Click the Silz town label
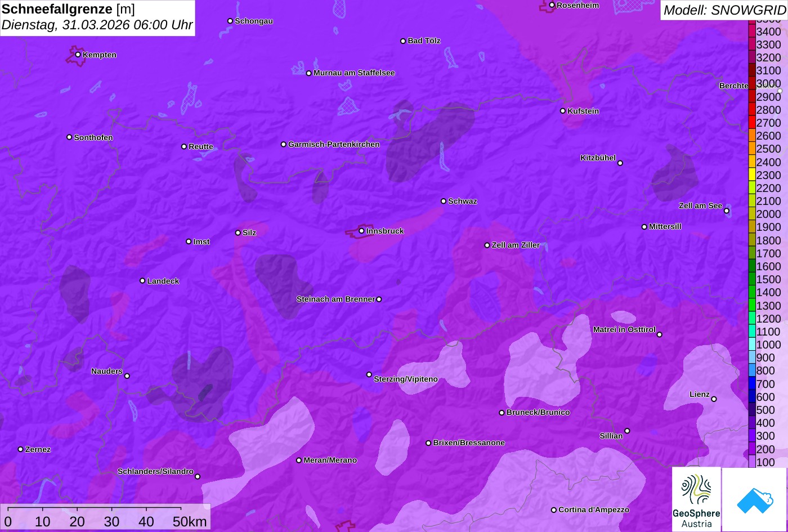788x532 pixels. point(249,233)
